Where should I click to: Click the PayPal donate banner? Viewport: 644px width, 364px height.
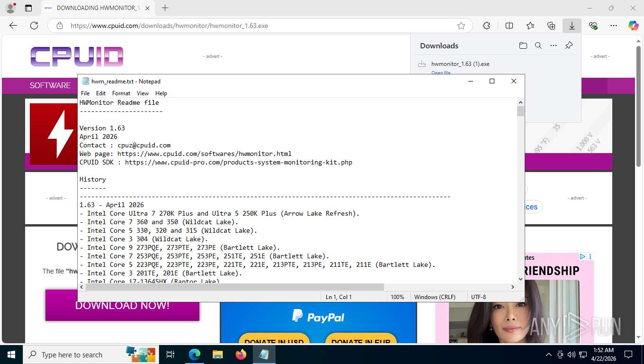(318, 322)
